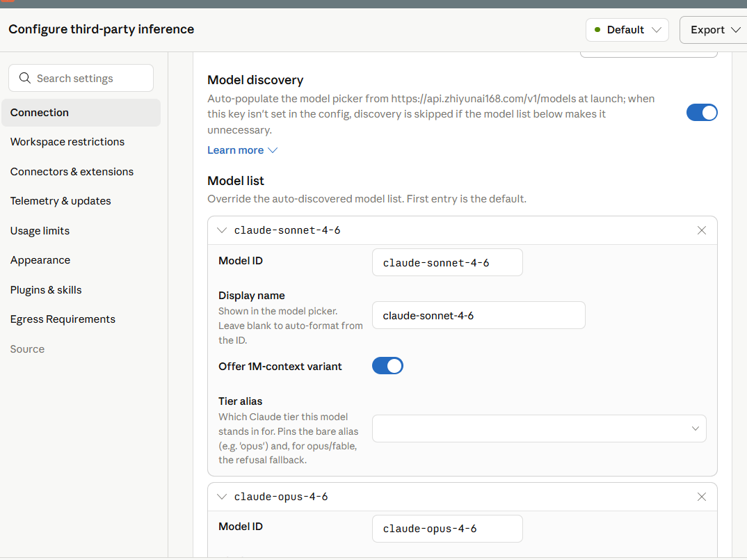This screenshot has width=747, height=560.
Task: Collapse the claude-sonnet-4-6 model card
Action: tap(222, 231)
